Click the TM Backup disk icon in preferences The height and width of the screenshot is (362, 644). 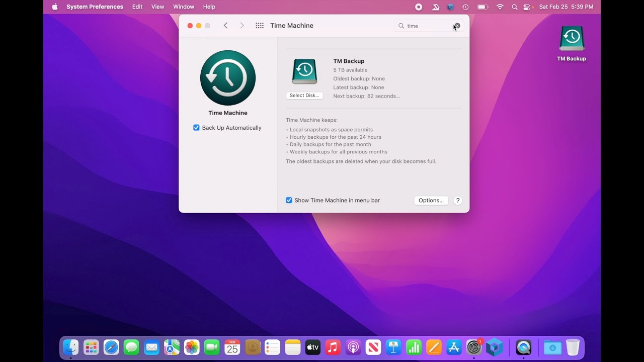304,71
